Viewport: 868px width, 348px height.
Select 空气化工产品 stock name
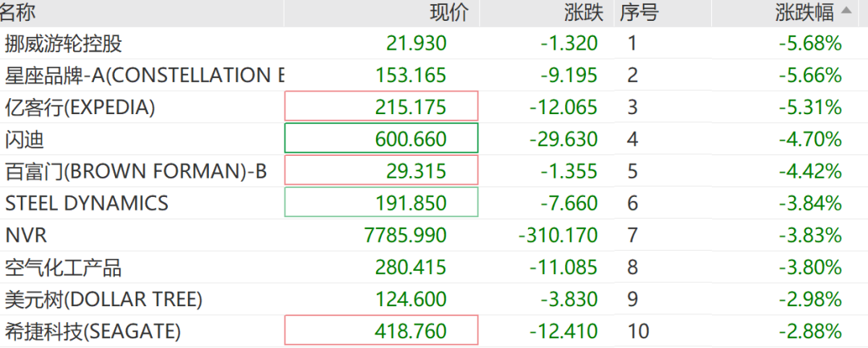click(x=63, y=267)
